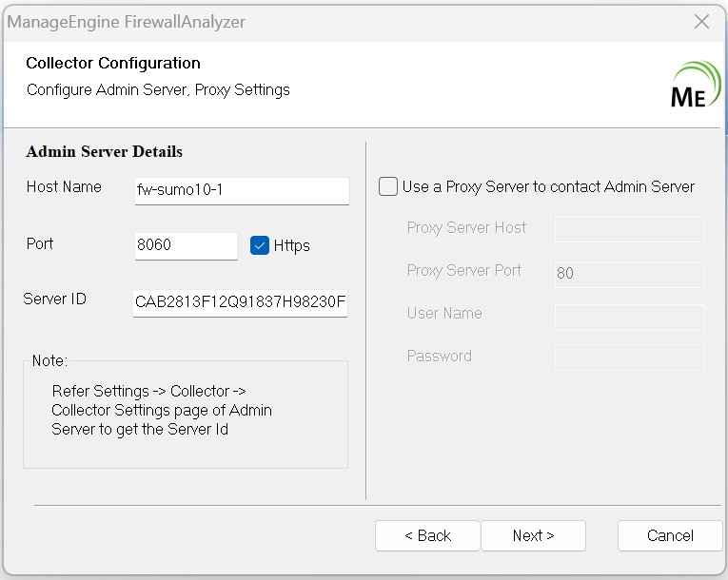This screenshot has width=728, height=580.
Task: Click the proxy User Name field
Action: point(629,317)
